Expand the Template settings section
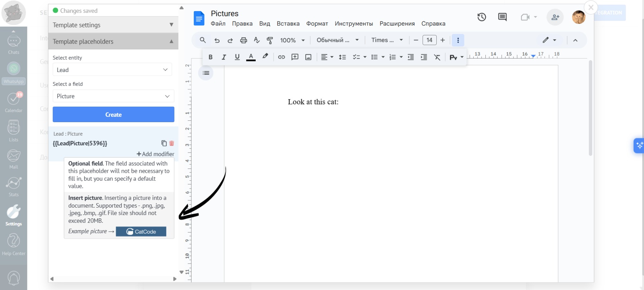This screenshot has width=644, height=290. pyautogui.click(x=113, y=25)
